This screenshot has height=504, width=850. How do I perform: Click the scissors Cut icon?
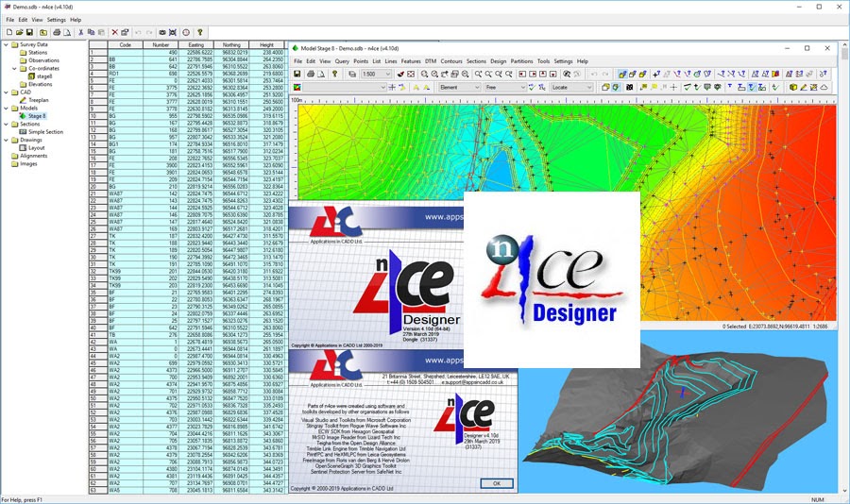(x=81, y=32)
